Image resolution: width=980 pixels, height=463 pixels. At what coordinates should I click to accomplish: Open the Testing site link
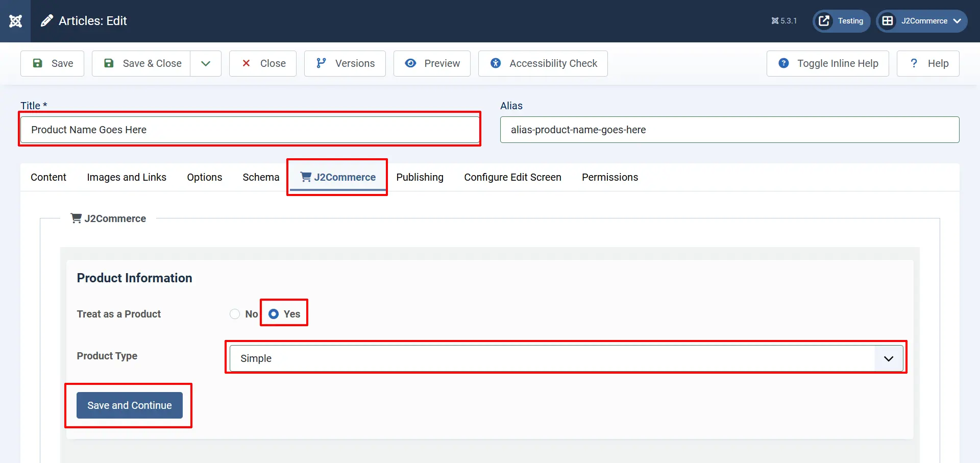(841, 21)
